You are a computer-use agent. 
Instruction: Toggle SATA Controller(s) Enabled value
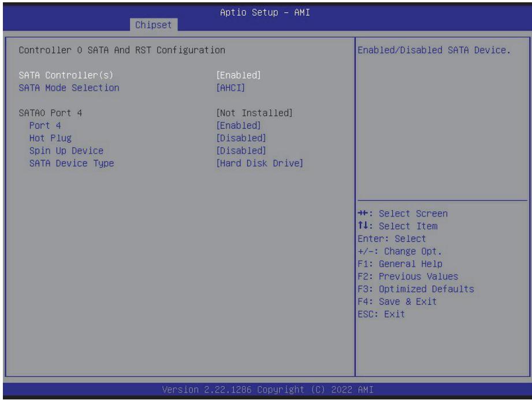coord(239,75)
